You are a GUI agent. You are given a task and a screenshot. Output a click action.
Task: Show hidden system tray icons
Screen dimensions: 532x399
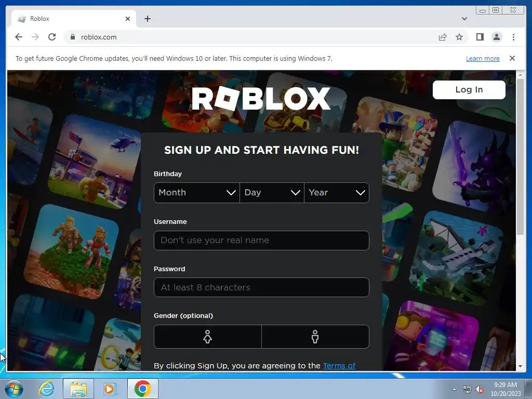[x=454, y=389]
